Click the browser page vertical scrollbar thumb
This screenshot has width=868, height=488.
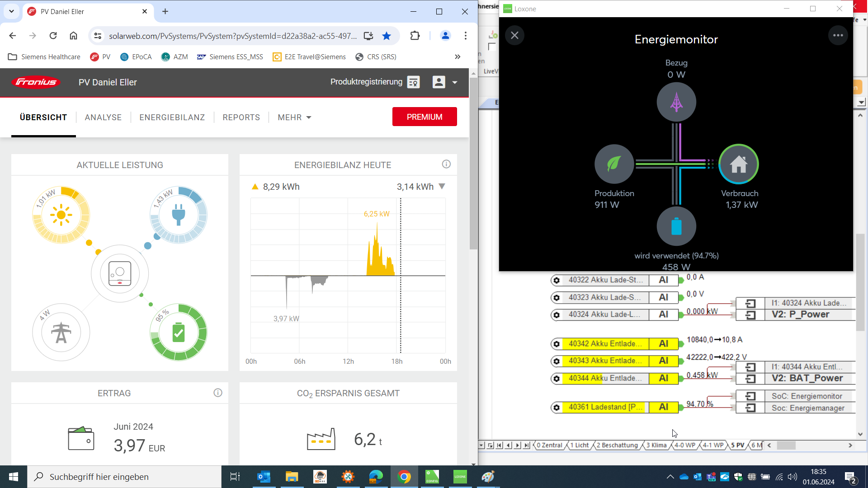[473, 163]
